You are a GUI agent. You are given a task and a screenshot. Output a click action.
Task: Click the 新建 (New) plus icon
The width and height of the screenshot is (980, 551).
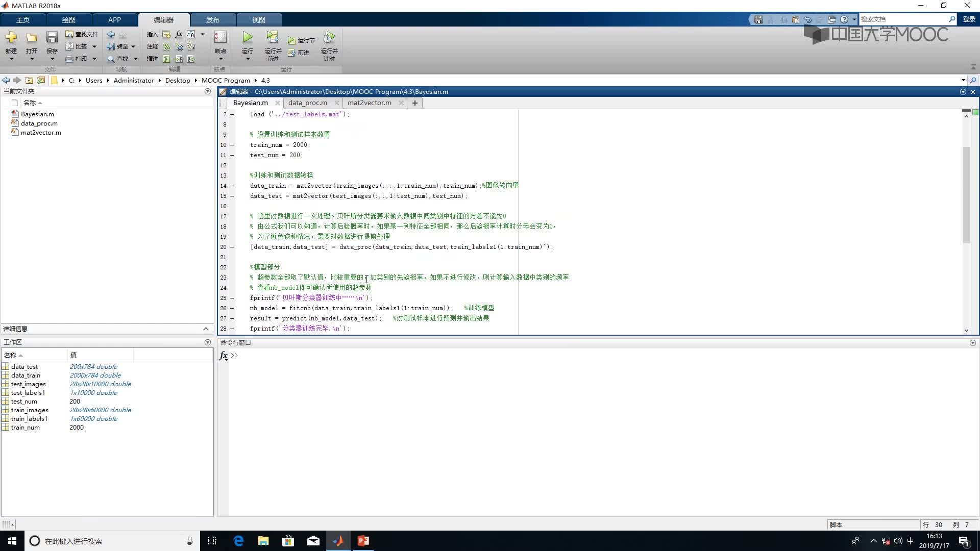[11, 37]
